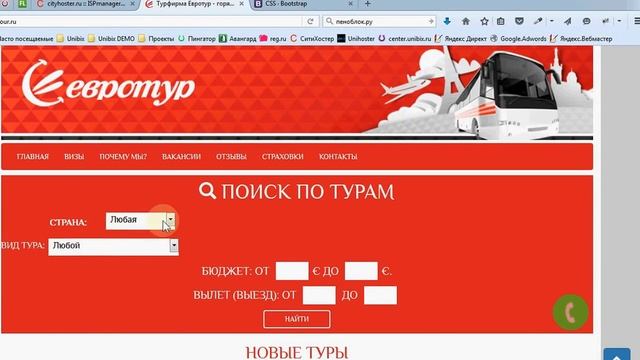Click the signal bars toolbar icon
Image resolution: width=640 pixels, height=360 pixels.
coord(605,21)
